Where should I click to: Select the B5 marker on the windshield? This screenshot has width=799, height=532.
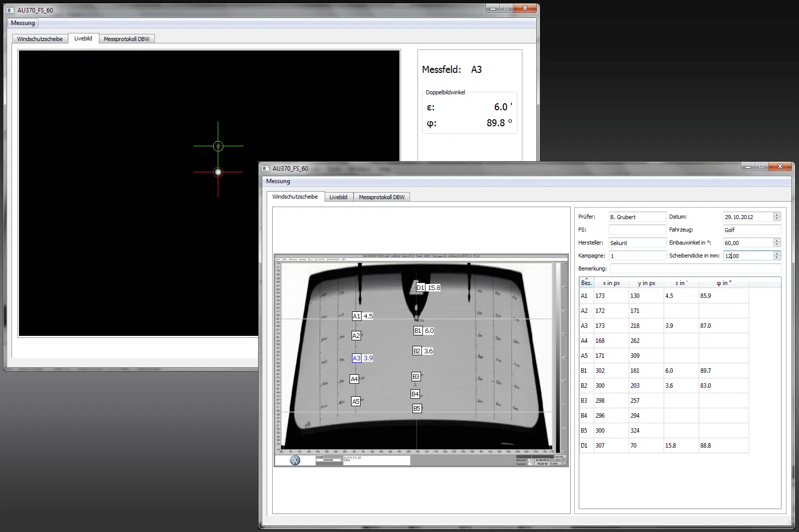tap(416, 409)
